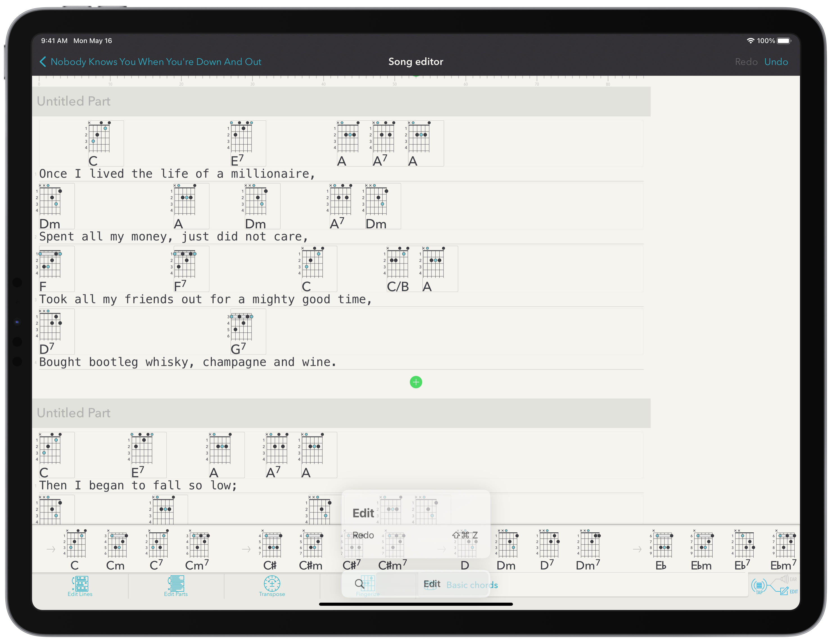
Task: Switch to TAP mode
Action: (759, 586)
